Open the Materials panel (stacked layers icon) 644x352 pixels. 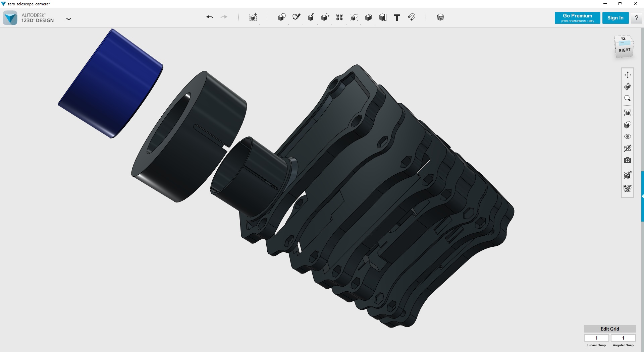coord(440,17)
